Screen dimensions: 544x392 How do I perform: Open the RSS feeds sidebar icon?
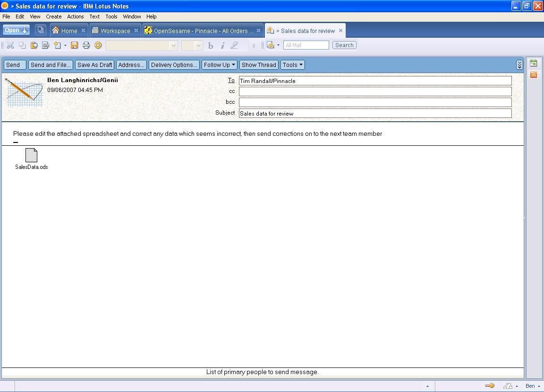coord(534,75)
